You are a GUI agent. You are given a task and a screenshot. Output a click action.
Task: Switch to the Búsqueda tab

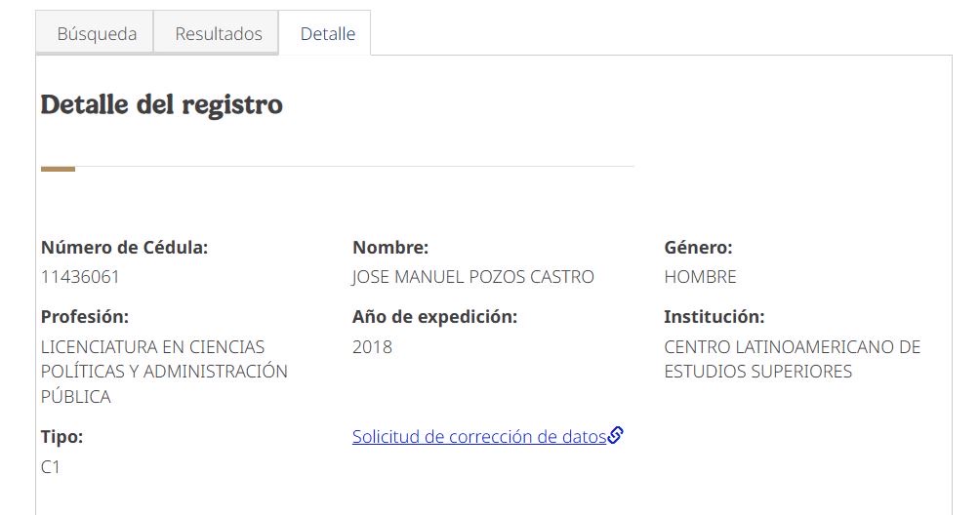point(97,34)
